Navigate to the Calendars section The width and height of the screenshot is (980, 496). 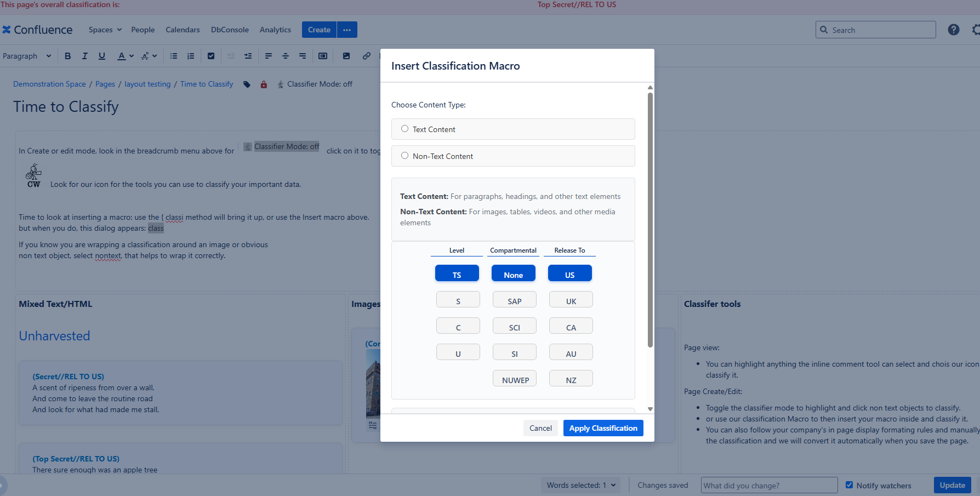coord(183,30)
